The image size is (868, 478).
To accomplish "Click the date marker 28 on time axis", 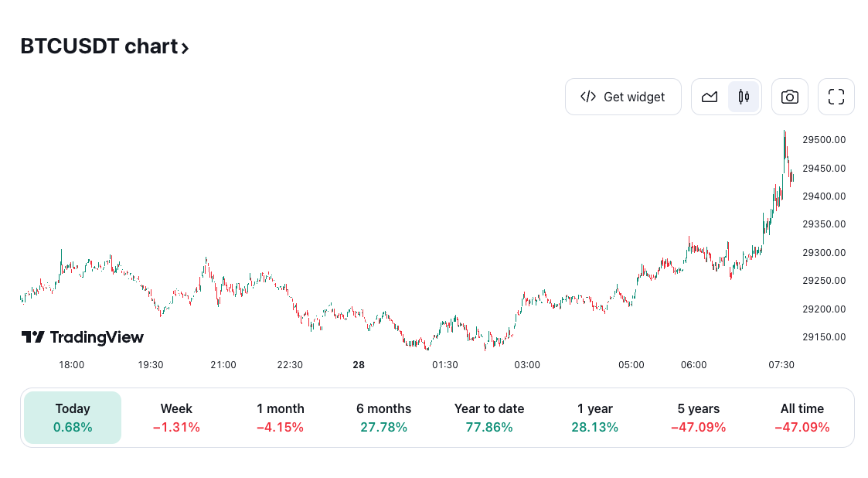I will [x=358, y=365].
